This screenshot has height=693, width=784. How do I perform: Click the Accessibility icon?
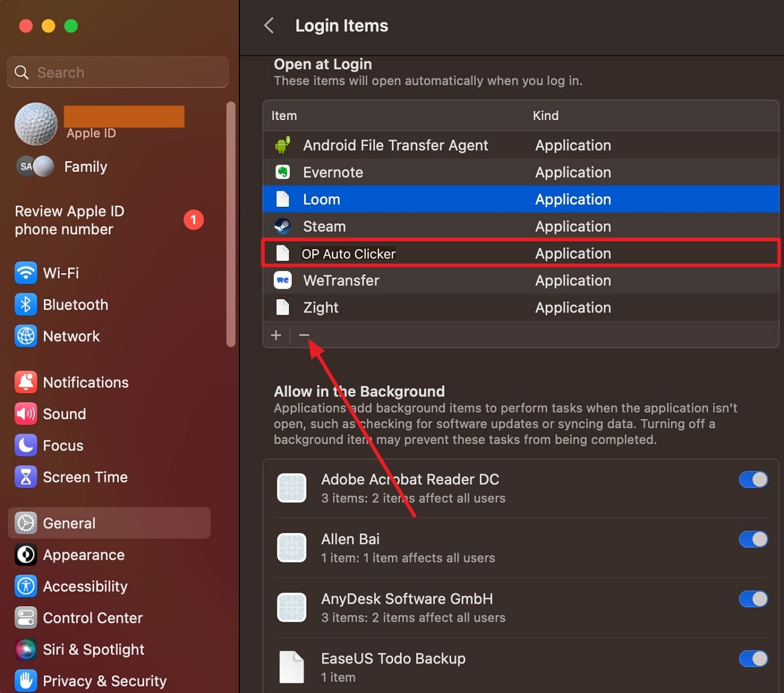(26, 586)
